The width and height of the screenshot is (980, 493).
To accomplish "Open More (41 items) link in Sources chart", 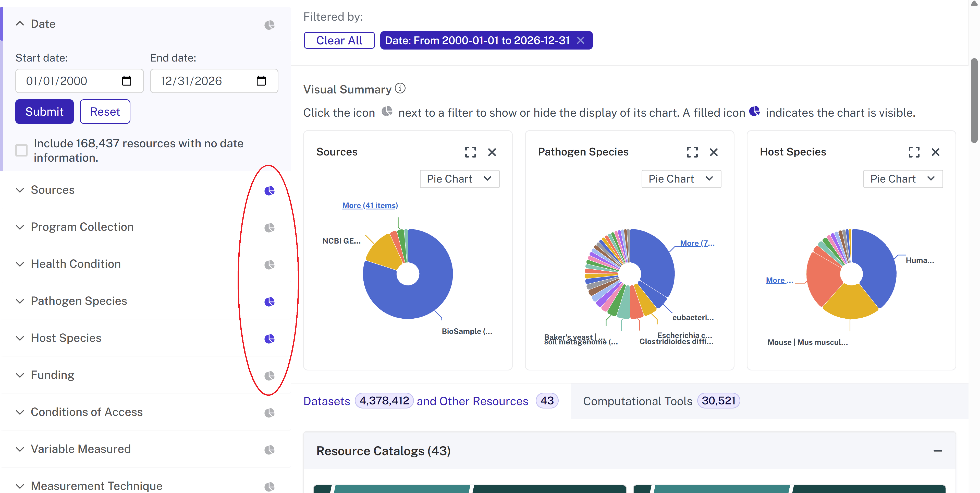I will click(370, 205).
